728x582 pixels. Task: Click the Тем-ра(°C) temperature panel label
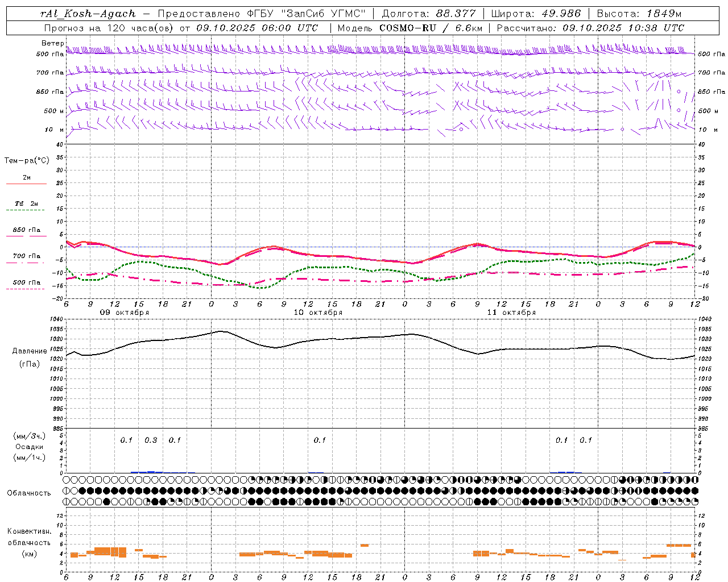(27, 161)
